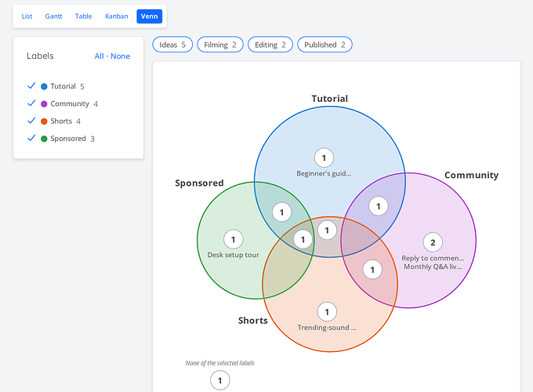Open Tutorial-only count bubble above Beginner's guide
Viewport: 533px width, 392px height.
pos(324,158)
